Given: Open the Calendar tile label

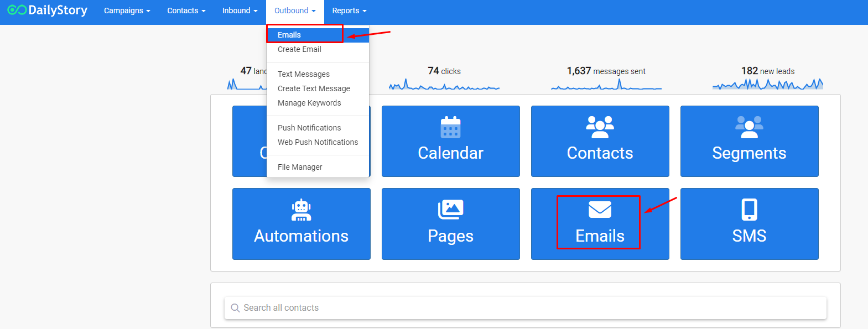Looking at the screenshot, I should (x=450, y=153).
